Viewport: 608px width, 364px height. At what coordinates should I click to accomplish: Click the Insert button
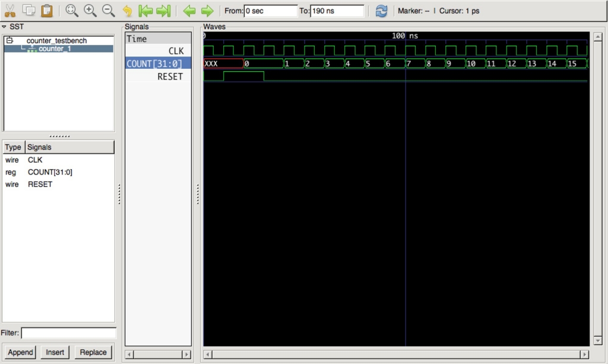pyautogui.click(x=55, y=352)
